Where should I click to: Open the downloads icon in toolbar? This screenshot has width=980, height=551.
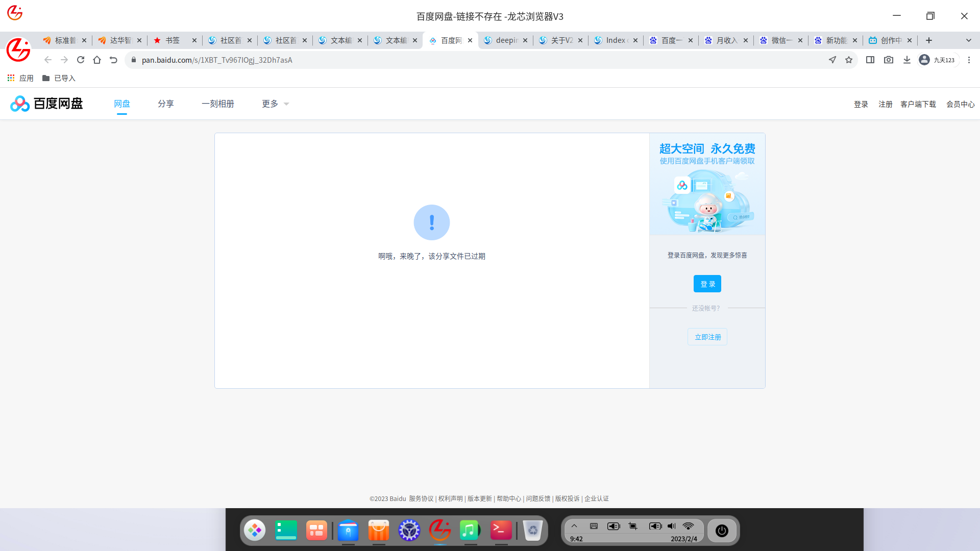click(x=907, y=60)
